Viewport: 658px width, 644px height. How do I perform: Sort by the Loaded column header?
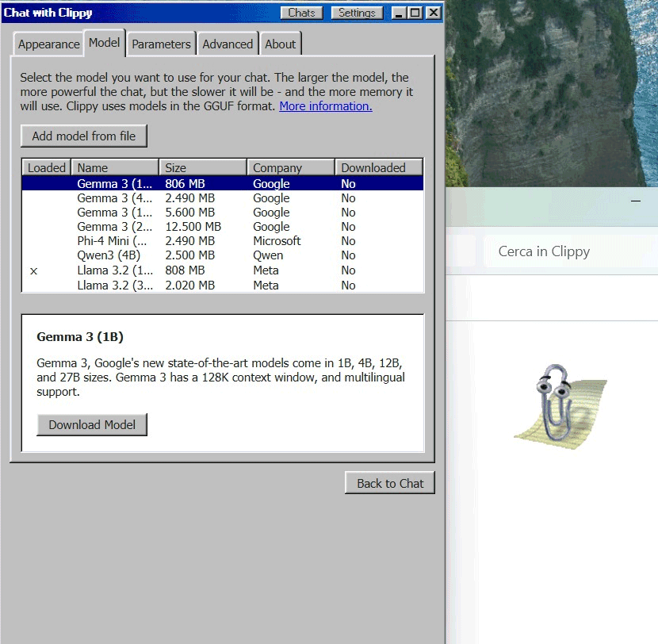click(46, 167)
